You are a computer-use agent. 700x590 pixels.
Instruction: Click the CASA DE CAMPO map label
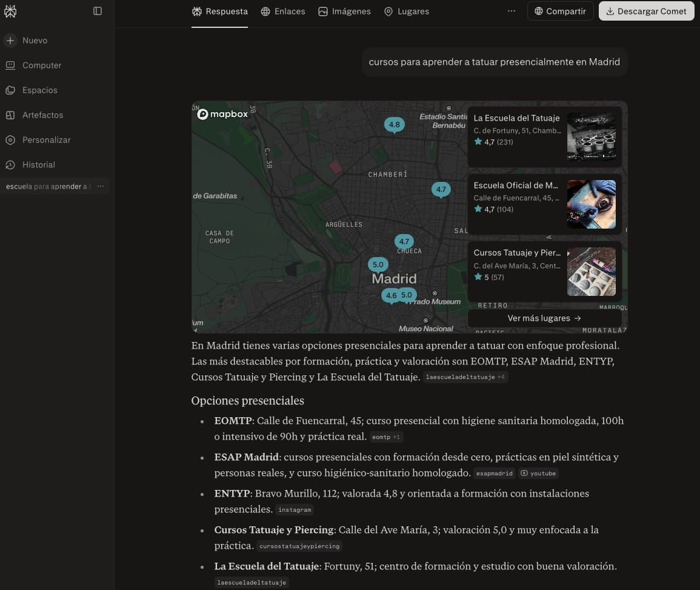point(219,237)
